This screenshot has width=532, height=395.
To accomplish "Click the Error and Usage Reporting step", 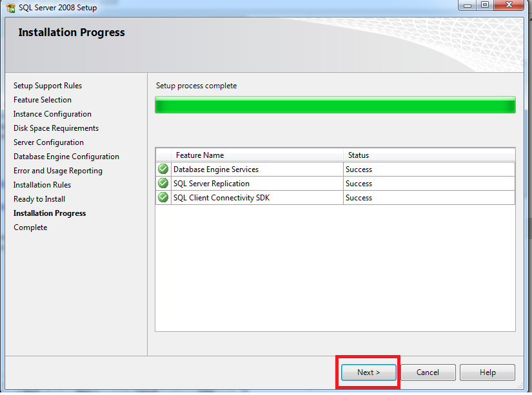I will [58, 171].
